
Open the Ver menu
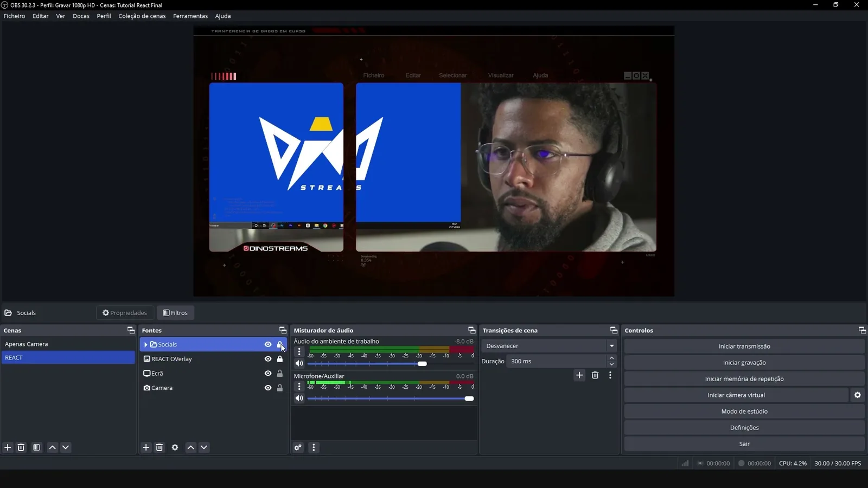(x=61, y=16)
